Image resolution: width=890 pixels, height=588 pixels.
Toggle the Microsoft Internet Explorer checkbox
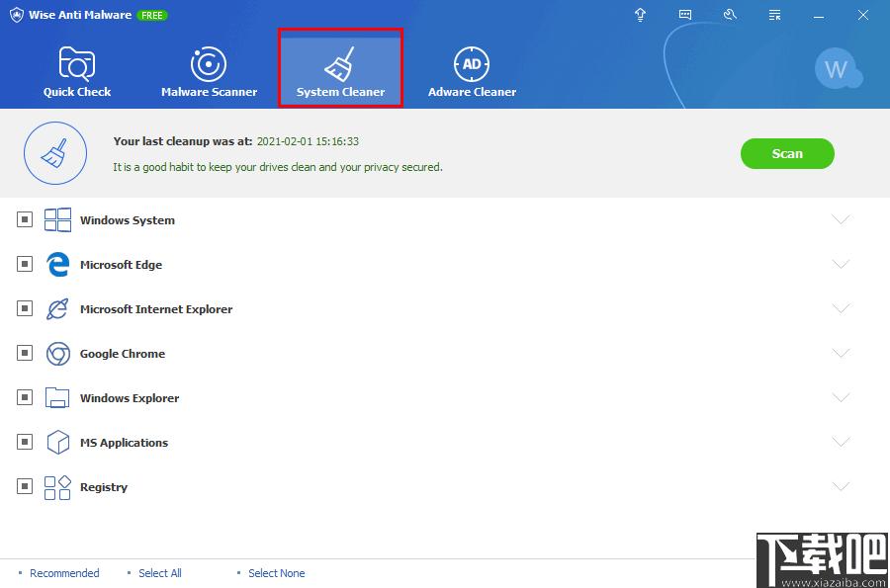coord(25,308)
